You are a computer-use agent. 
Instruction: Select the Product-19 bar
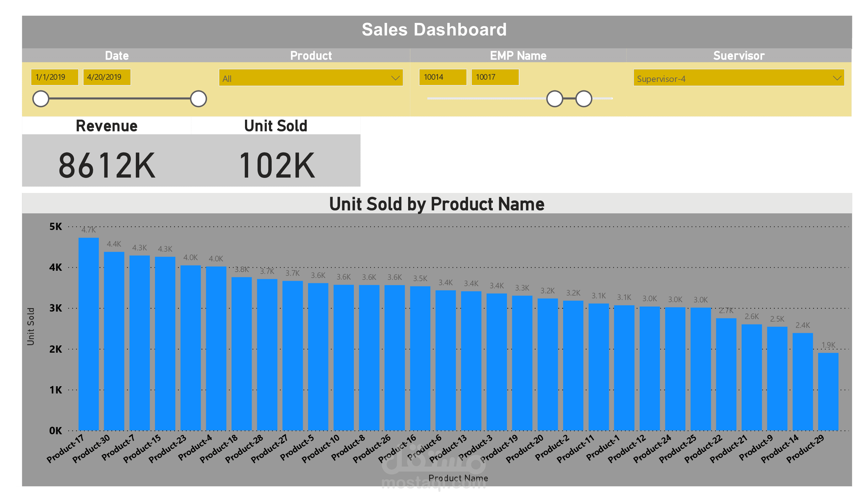click(x=522, y=363)
